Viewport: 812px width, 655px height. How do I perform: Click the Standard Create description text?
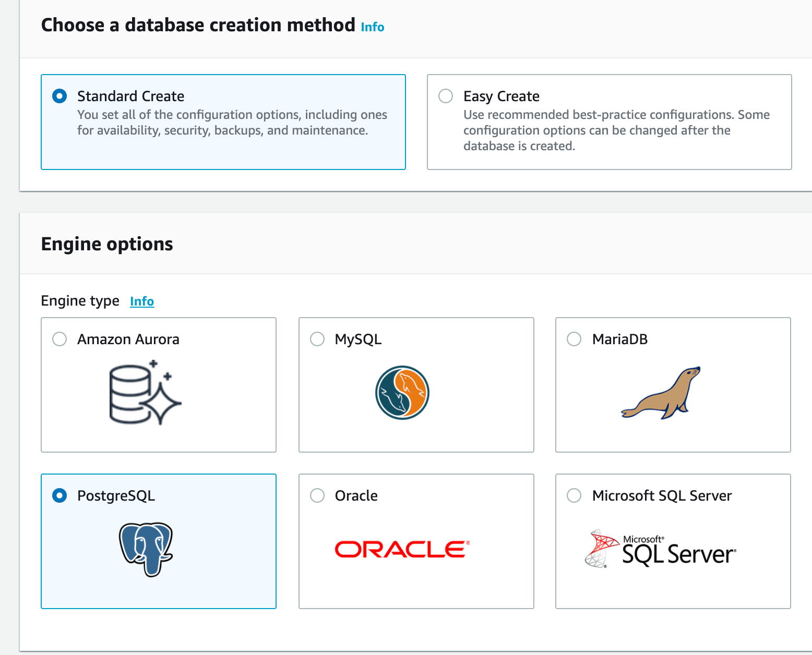(232, 123)
